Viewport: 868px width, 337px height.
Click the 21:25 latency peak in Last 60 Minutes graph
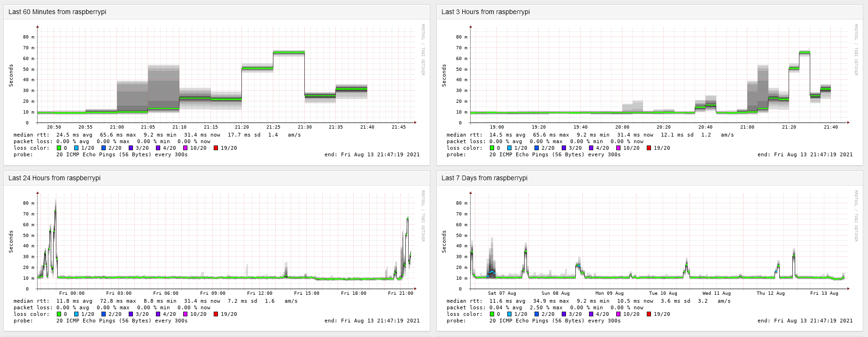[x=288, y=52]
